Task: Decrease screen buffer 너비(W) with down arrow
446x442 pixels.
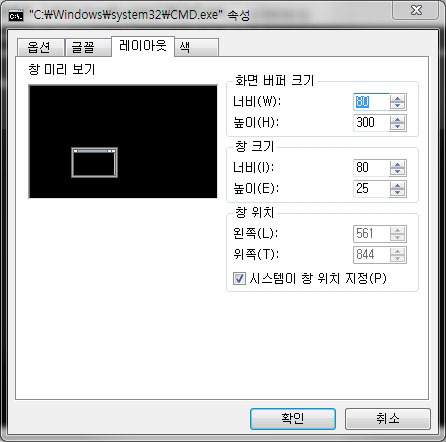Action: click(x=397, y=106)
